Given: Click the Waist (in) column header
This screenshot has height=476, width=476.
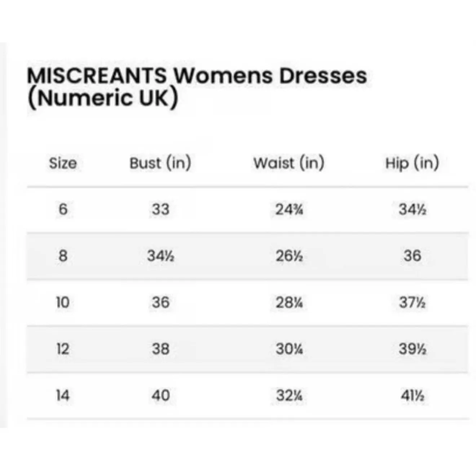Looking at the screenshot, I should [x=288, y=163].
